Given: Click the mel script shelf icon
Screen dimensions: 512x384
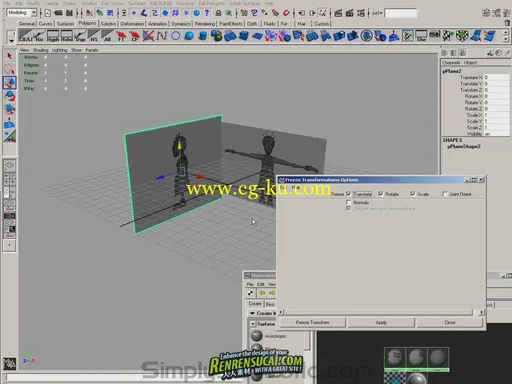Looking at the screenshot, I should tap(434, 35).
